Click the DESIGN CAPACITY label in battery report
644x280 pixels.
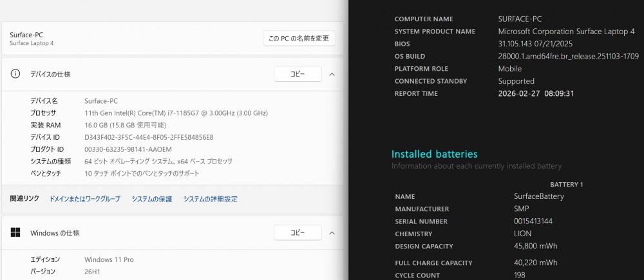pos(424,247)
